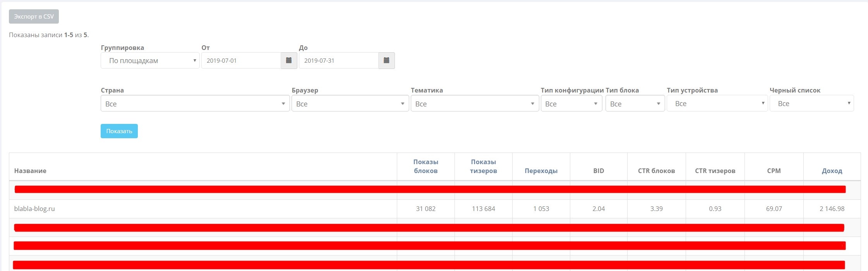Open the calendar picker for 'От' date
Screen dimensions: 868x271
[289, 60]
